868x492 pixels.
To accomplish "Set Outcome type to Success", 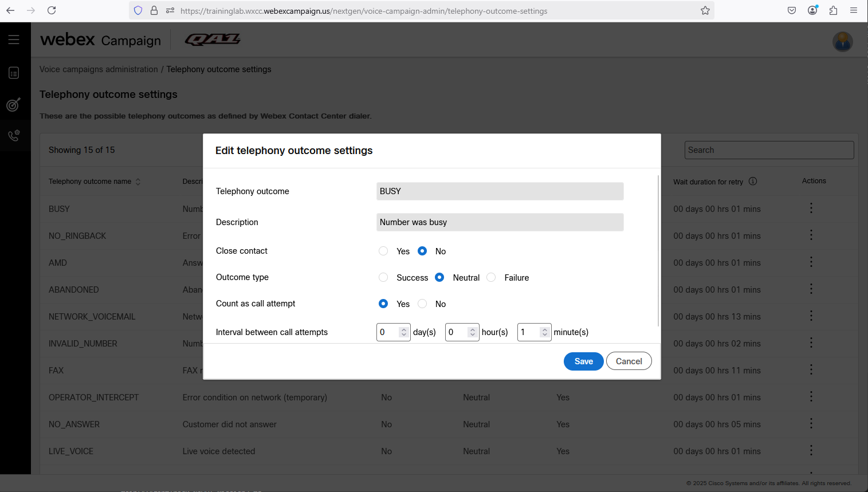I will pos(383,277).
